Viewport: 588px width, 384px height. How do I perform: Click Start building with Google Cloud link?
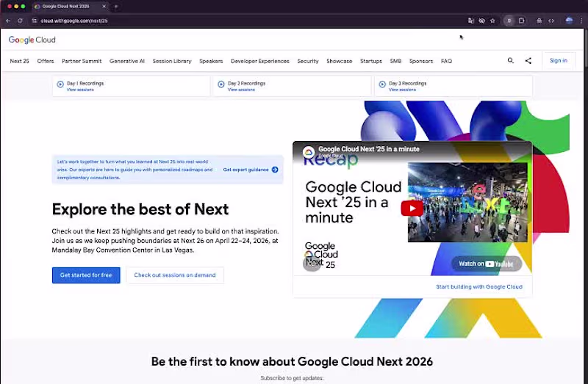coord(479,286)
